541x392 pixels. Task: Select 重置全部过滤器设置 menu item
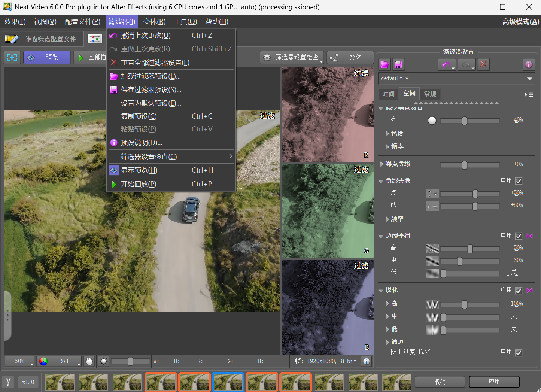click(171, 63)
